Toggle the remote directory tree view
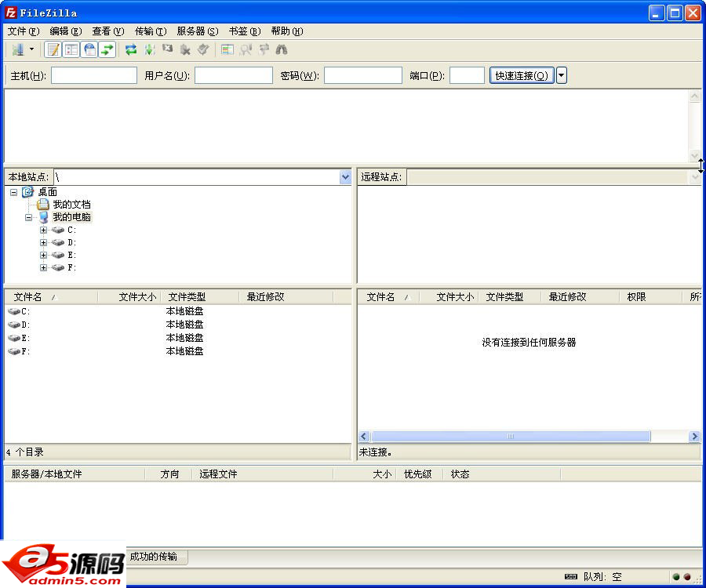706x588 pixels. (x=90, y=49)
